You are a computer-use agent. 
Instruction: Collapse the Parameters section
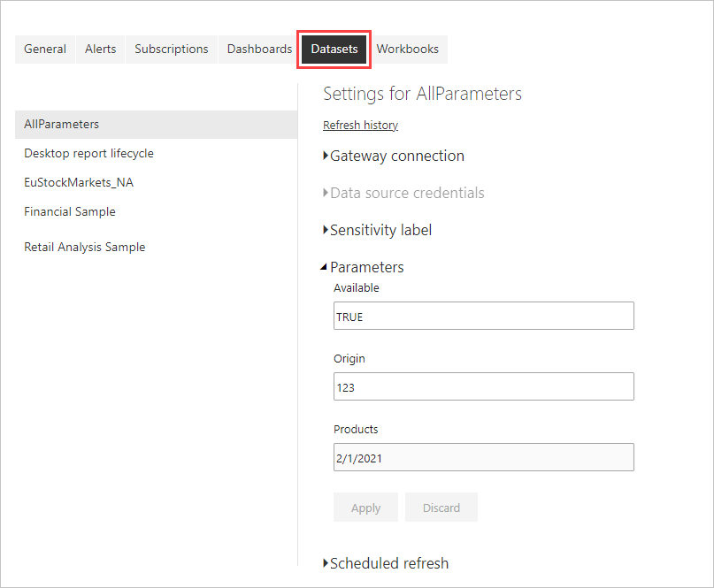(x=365, y=268)
